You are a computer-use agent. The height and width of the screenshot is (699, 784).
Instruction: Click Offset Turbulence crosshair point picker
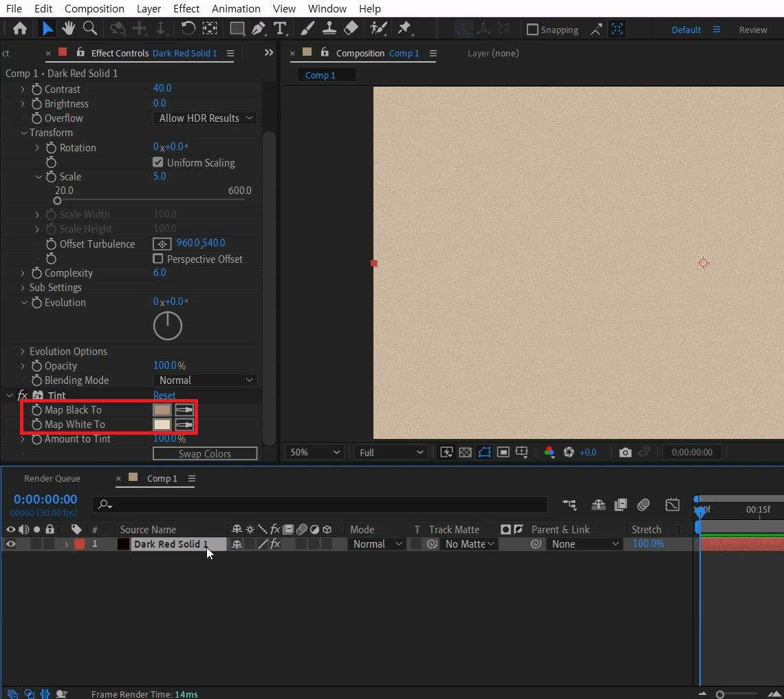coord(162,244)
